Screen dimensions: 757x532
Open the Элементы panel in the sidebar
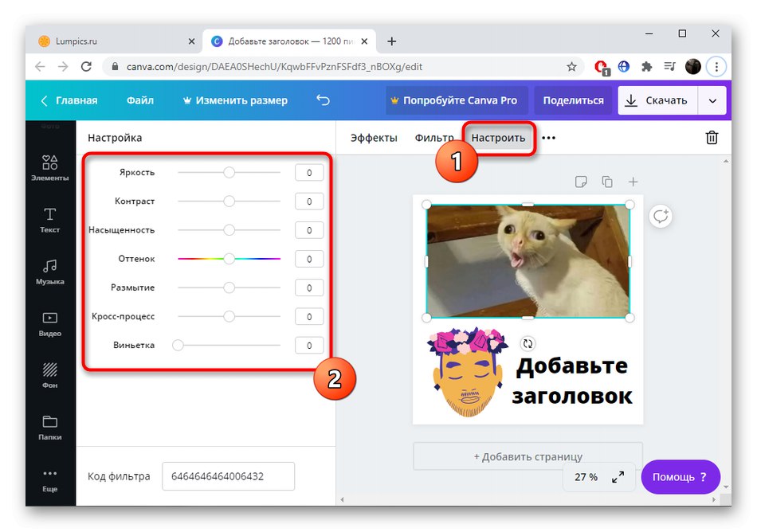(50, 167)
